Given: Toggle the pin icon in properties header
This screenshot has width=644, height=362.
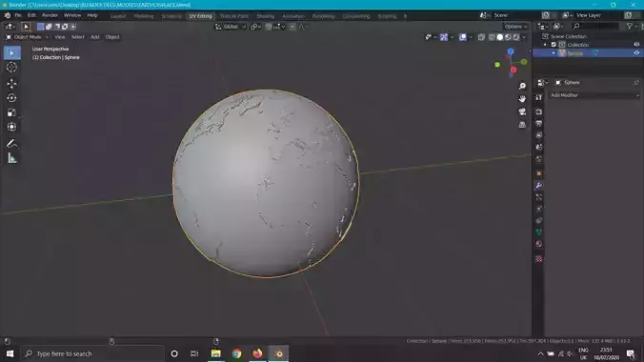Looking at the screenshot, I should [636, 83].
